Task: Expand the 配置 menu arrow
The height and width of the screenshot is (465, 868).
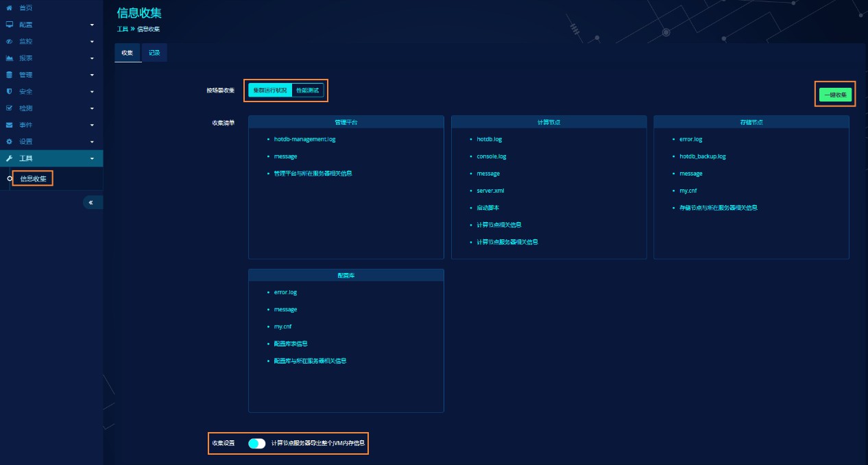Action: click(93, 25)
